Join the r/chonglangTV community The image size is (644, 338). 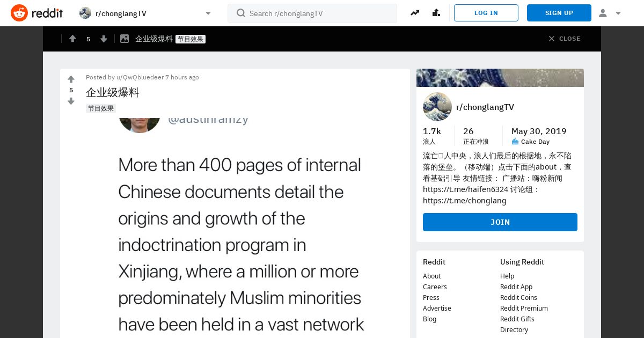click(500, 222)
